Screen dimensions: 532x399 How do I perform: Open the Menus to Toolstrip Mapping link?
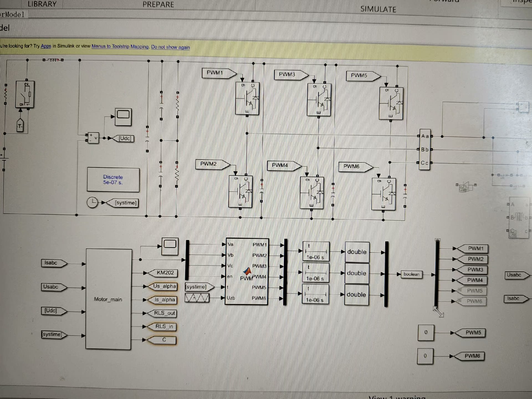pos(120,47)
